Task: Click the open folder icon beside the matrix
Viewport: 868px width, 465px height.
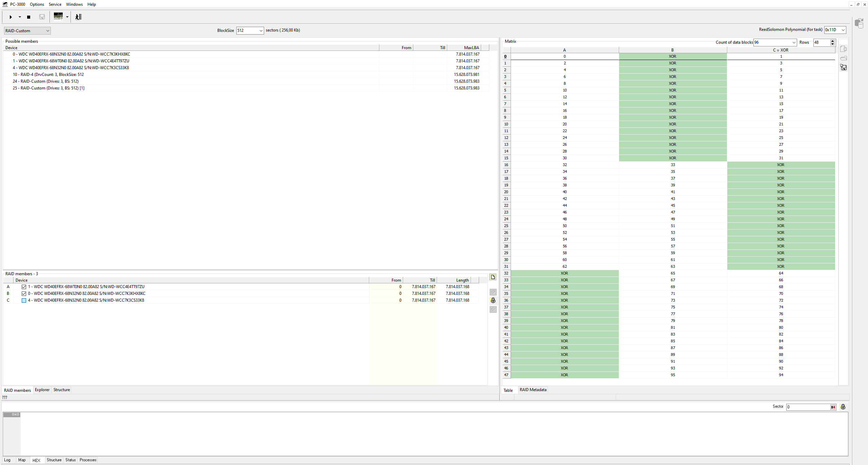Action: pos(844,58)
